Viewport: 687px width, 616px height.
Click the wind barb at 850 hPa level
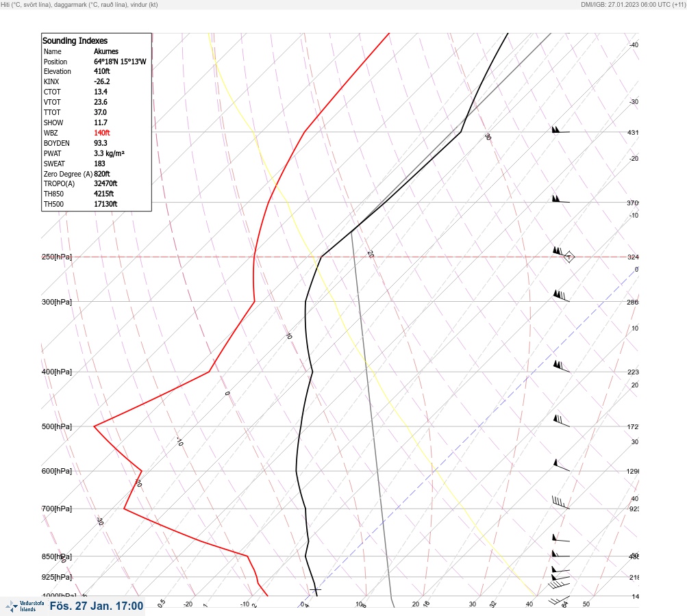[x=561, y=554]
